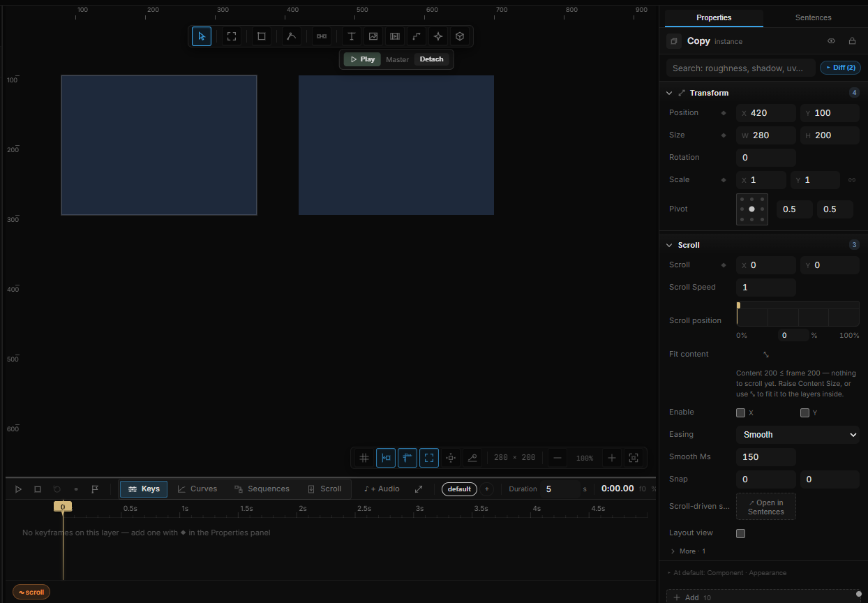Click the Fit content resize icon
This screenshot has width=868, height=603.
click(x=765, y=355)
